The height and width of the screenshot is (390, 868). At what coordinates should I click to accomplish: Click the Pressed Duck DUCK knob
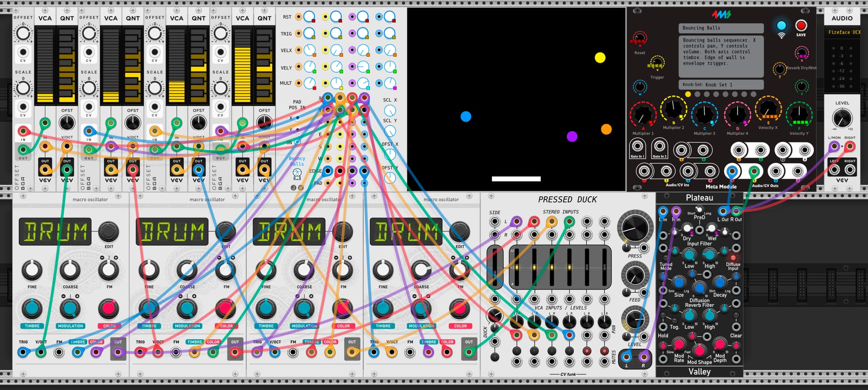click(x=495, y=315)
